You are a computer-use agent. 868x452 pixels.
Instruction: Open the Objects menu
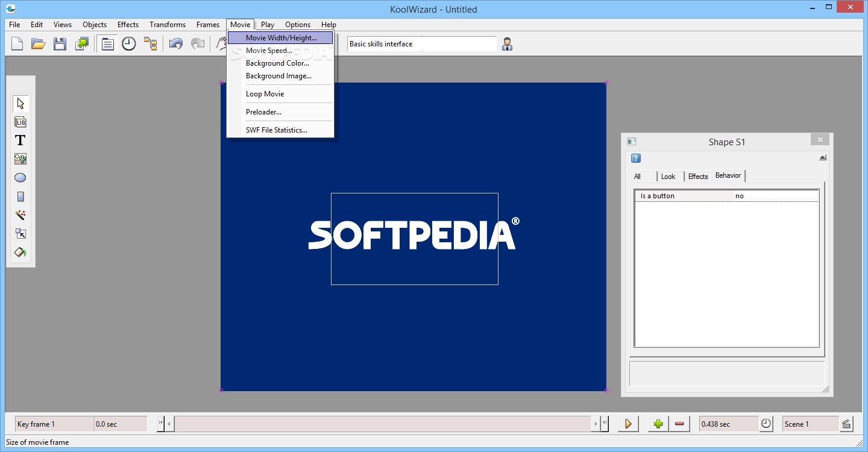[x=95, y=25]
